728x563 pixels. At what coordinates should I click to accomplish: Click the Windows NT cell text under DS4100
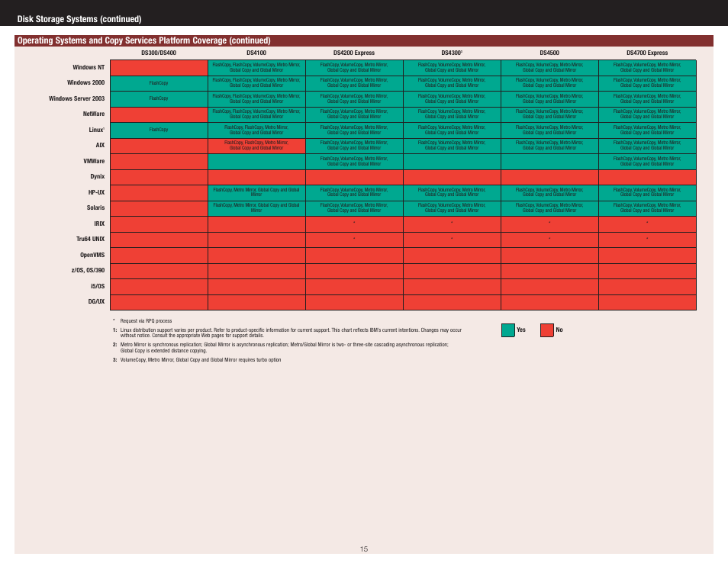coord(256,67)
